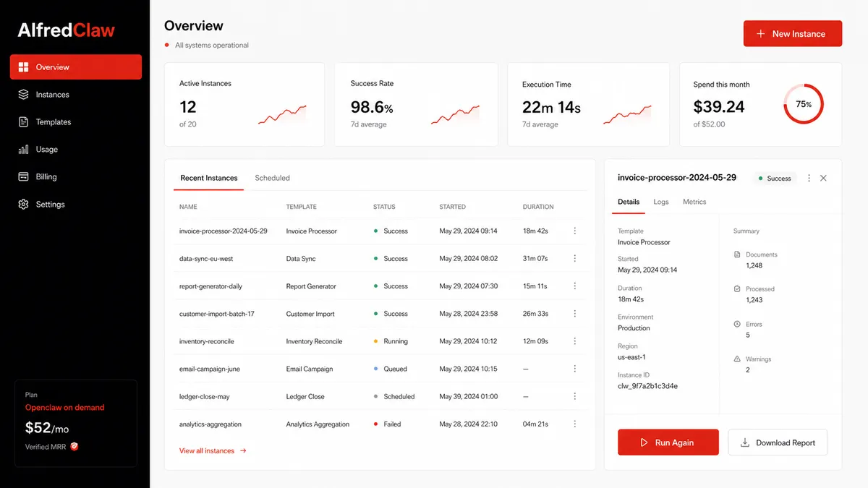
Task: Click the Scheduled status of ledger-close-may
Action: (394, 396)
